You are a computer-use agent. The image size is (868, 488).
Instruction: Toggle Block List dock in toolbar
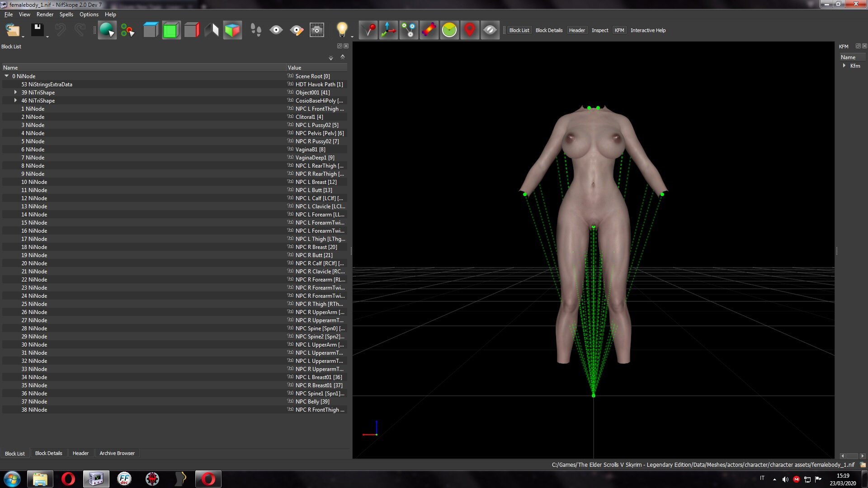[519, 30]
